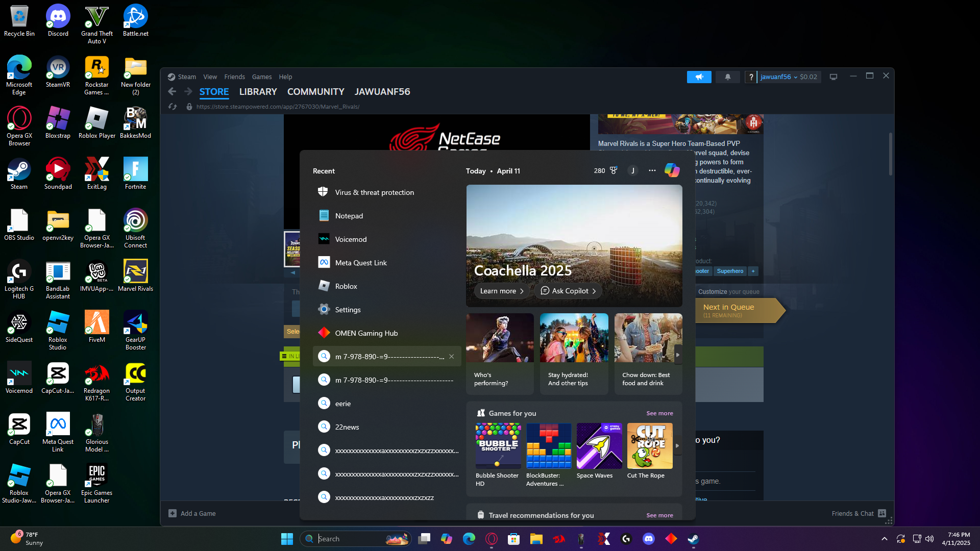
Task: Open the Games menu in Steam
Action: pos(262,77)
